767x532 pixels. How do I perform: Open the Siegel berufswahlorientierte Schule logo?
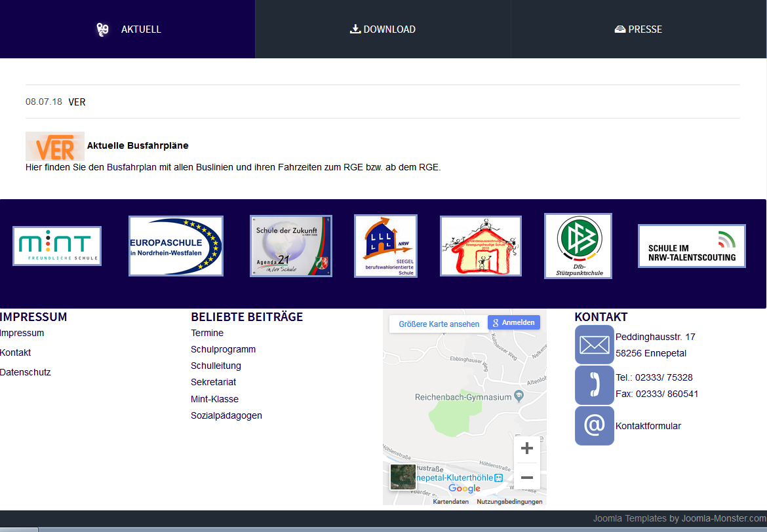(x=385, y=246)
